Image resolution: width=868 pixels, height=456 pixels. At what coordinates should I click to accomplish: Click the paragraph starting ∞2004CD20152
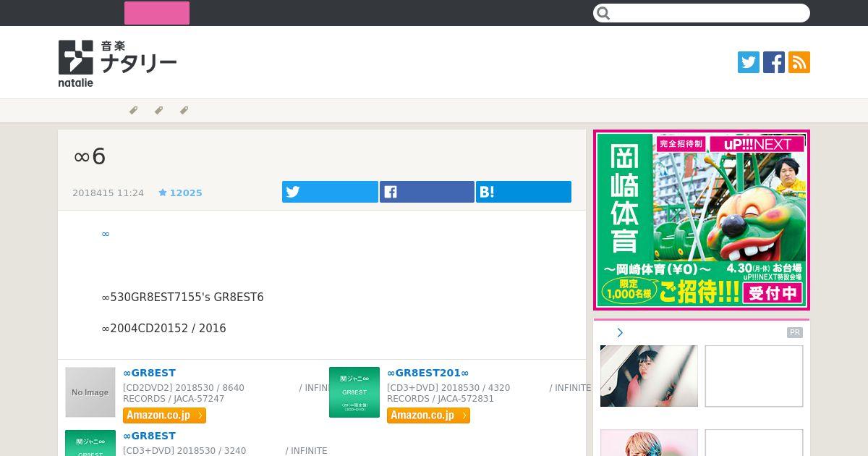[x=164, y=329]
